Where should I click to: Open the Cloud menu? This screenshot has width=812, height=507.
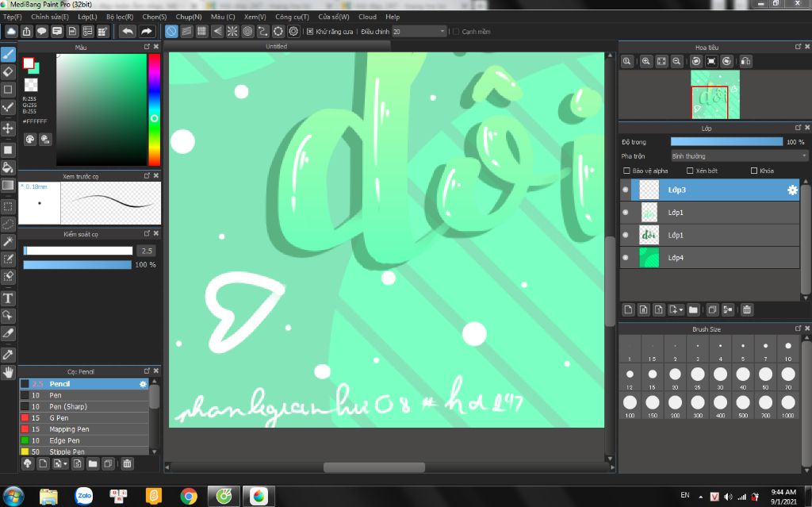pyautogui.click(x=368, y=17)
